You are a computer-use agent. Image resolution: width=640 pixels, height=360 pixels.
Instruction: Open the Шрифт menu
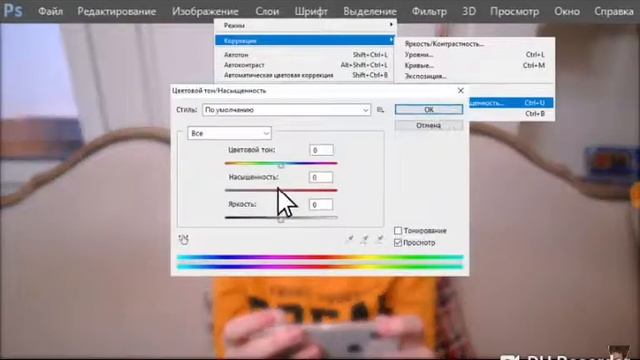point(311,11)
